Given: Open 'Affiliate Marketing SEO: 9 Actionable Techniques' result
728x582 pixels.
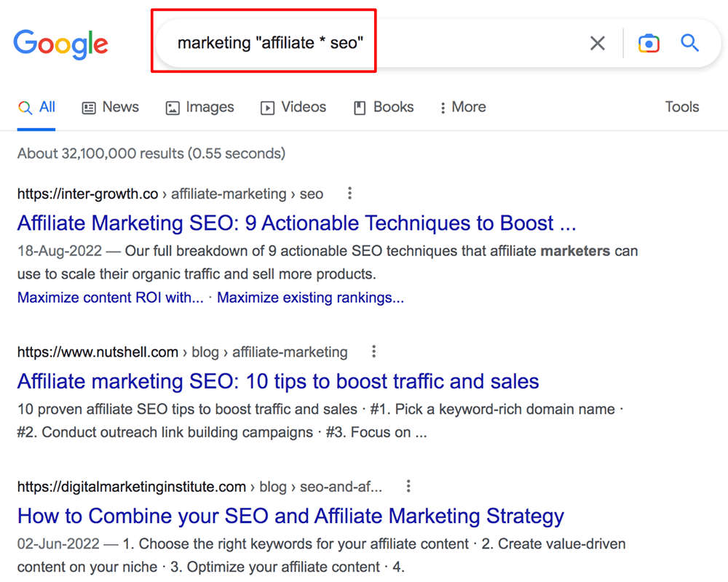Looking at the screenshot, I should (297, 223).
